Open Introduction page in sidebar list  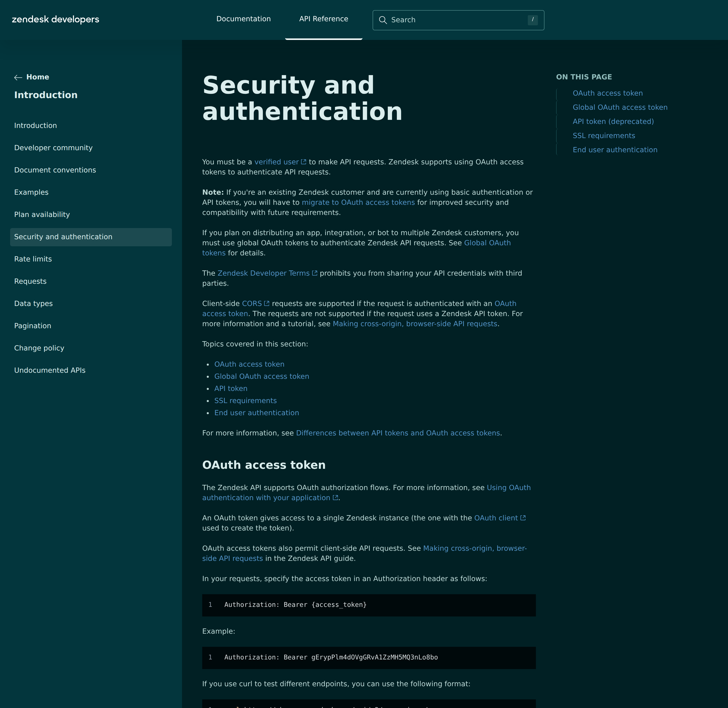pyautogui.click(x=35, y=125)
